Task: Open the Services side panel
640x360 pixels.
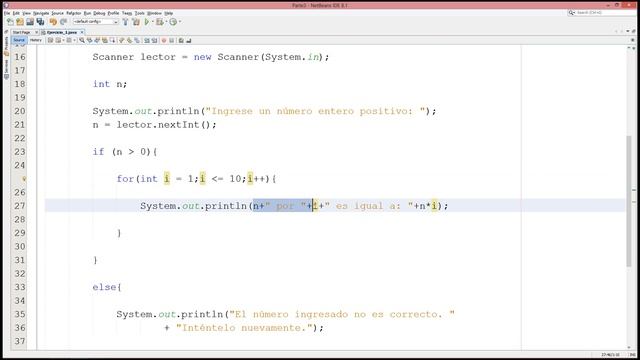Action: [6, 69]
